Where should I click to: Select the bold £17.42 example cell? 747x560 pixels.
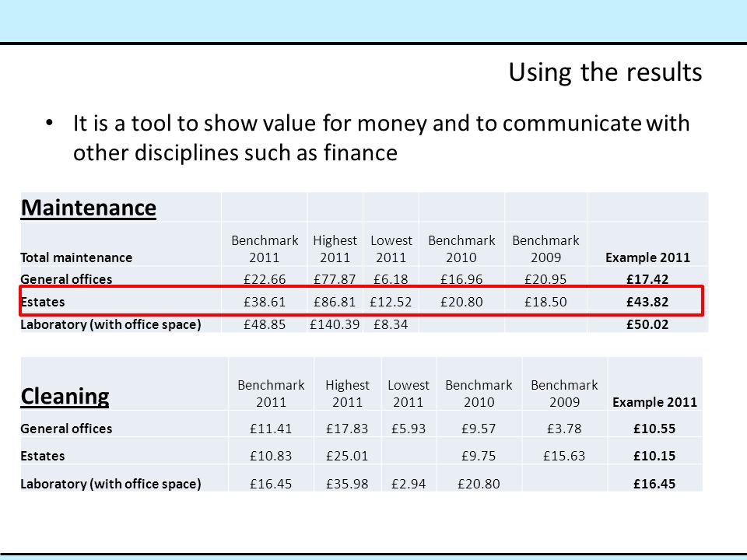coord(647,279)
